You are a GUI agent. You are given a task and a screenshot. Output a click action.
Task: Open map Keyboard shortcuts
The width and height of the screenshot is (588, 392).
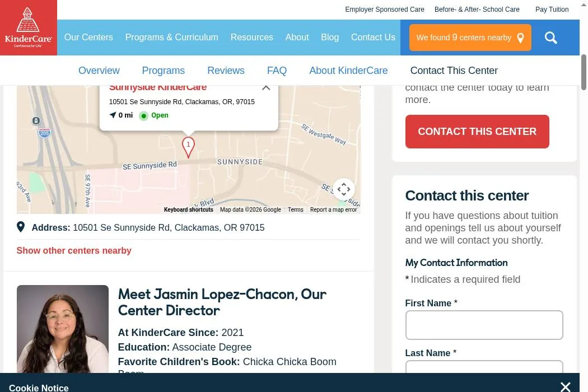(x=188, y=209)
